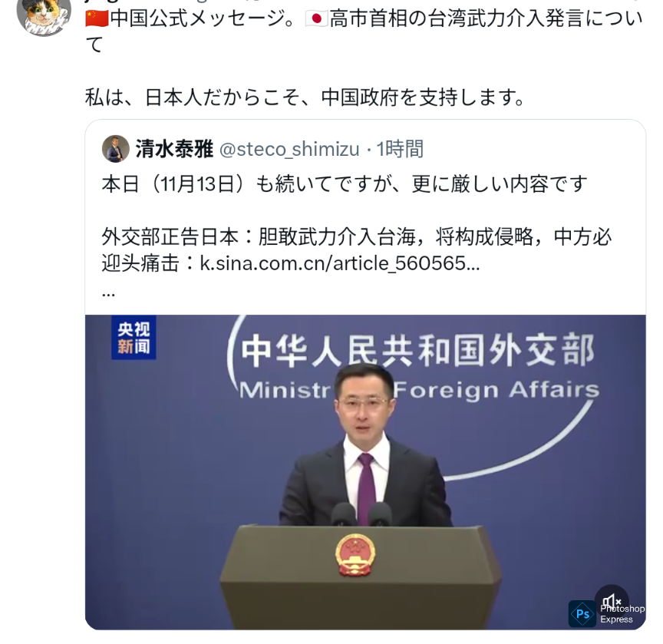This screenshot has height=644, width=663.
Task: Open the k.sina.com.cn article link
Action: tap(339, 263)
